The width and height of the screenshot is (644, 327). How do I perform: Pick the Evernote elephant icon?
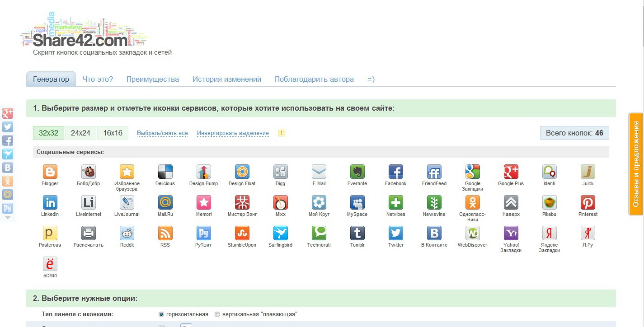click(357, 172)
